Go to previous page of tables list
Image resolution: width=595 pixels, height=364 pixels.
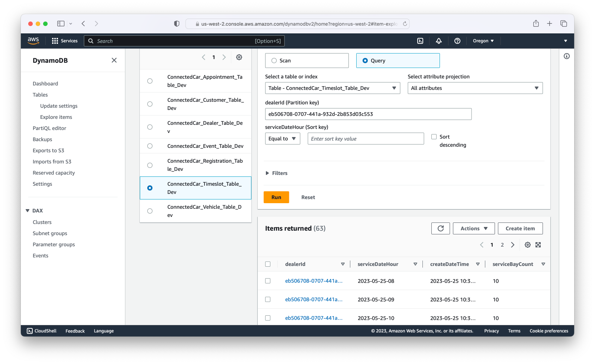(x=203, y=57)
